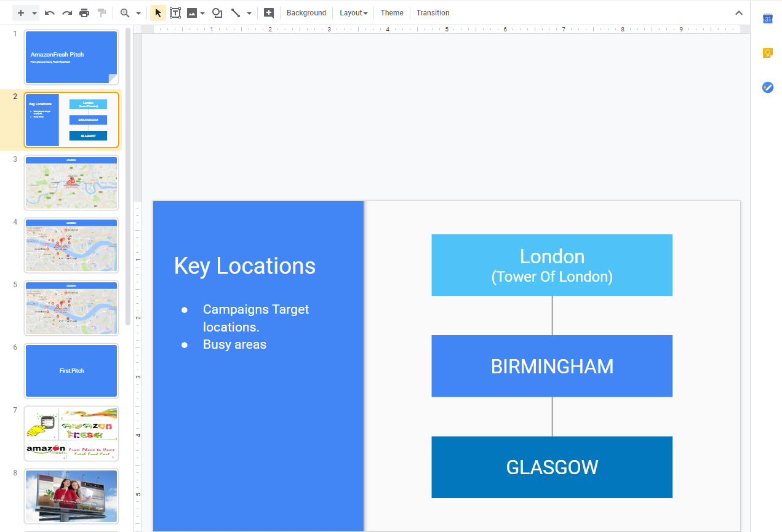Click the Busy areas bullet text

pyautogui.click(x=234, y=344)
